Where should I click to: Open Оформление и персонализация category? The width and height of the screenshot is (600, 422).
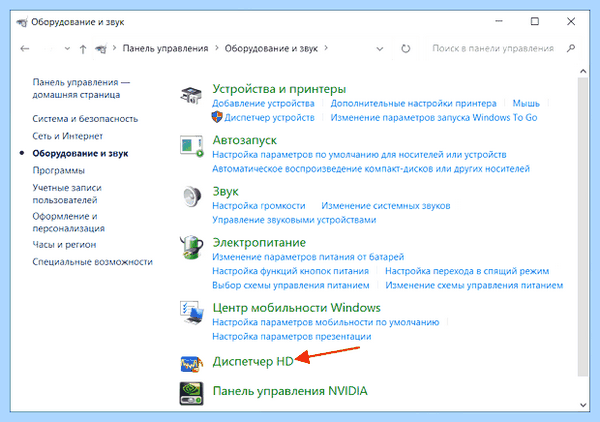click(x=68, y=222)
